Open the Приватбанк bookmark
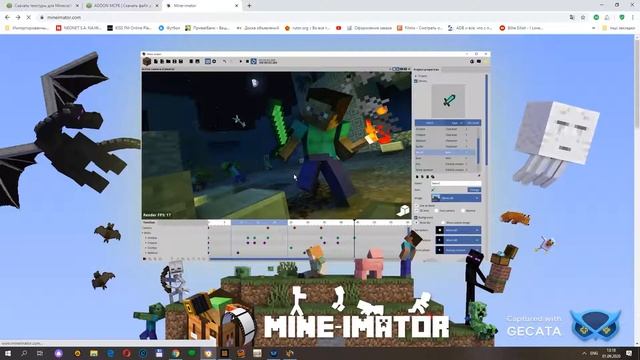Image resolution: width=640 pixels, height=360 pixels. [207, 28]
